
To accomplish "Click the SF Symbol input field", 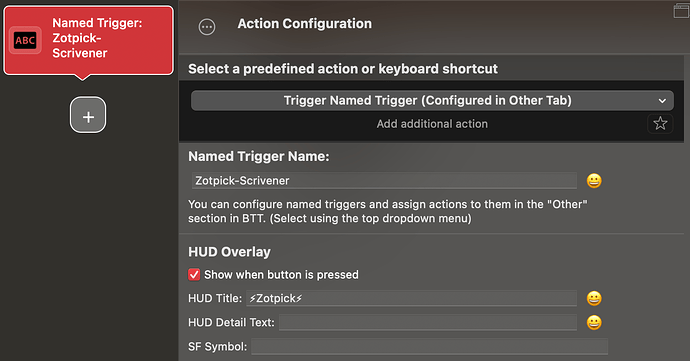I will [429, 346].
